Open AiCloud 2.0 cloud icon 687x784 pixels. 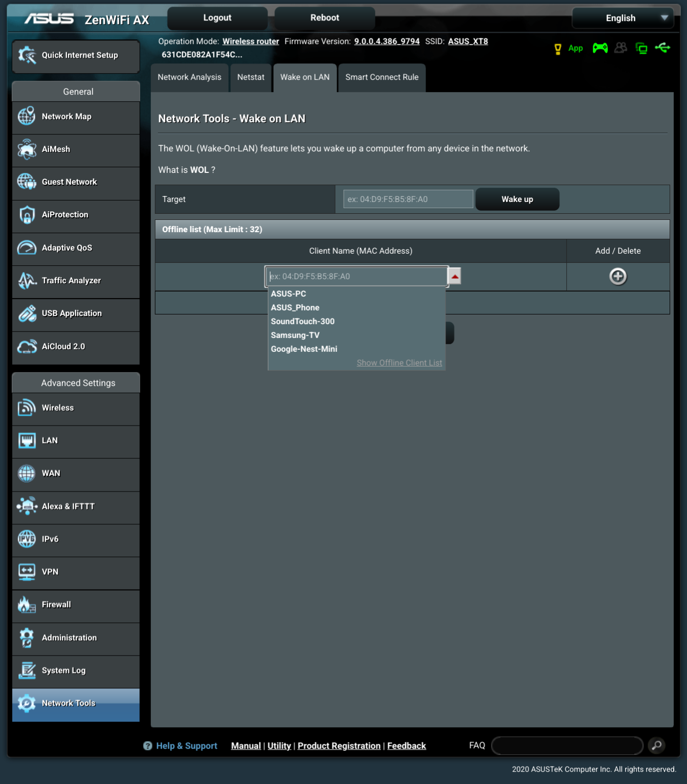[x=27, y=346]
